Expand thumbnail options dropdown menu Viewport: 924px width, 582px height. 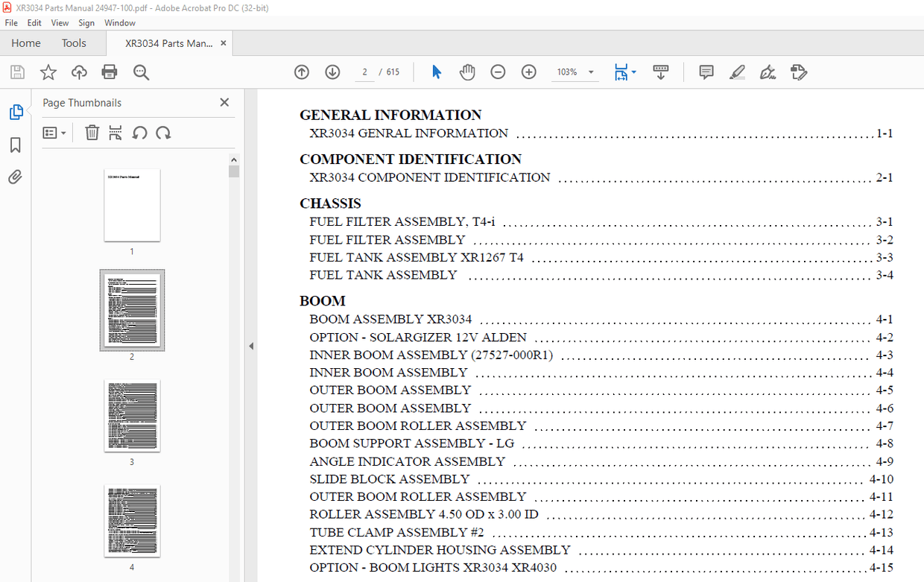(54, 133)
